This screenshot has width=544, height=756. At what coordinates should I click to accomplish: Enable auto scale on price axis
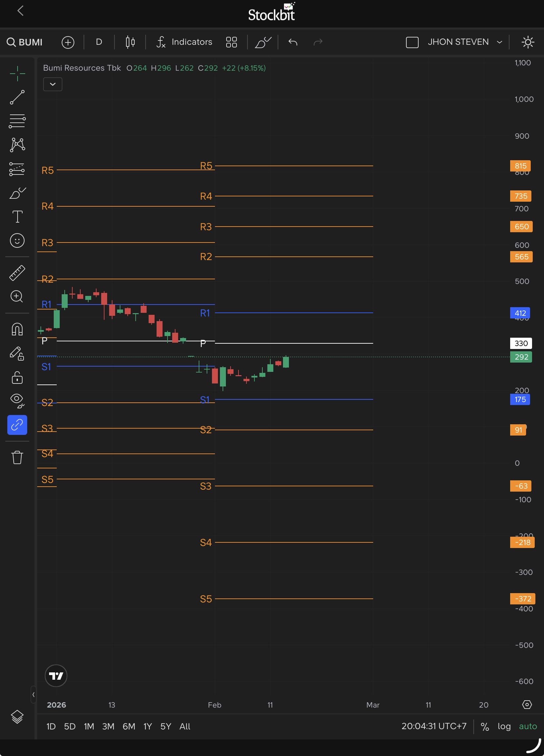point(528,726)
